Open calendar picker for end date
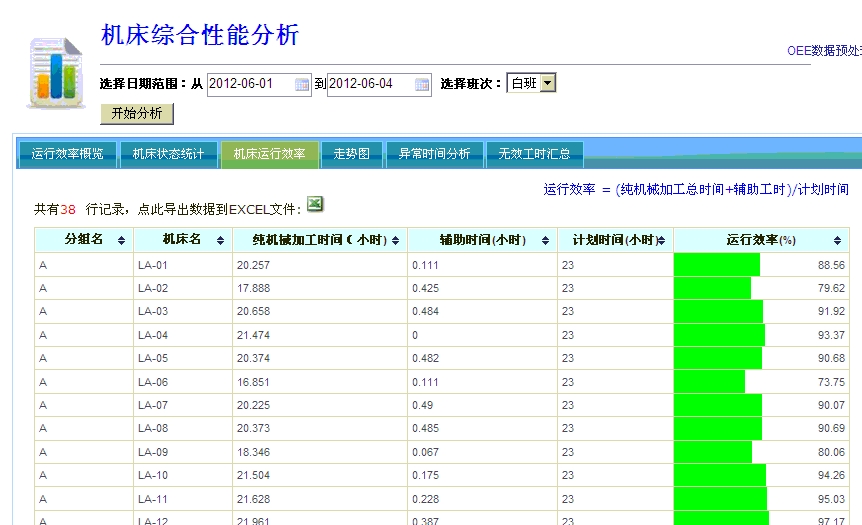This screenshot has width=862, height=525. 422,85
